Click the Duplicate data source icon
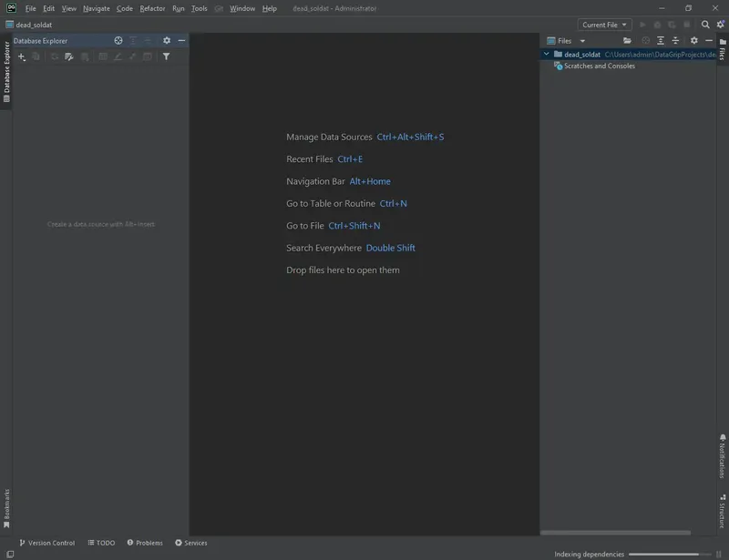Viewport: 729px width, 560px height. [x=35, y=56]
